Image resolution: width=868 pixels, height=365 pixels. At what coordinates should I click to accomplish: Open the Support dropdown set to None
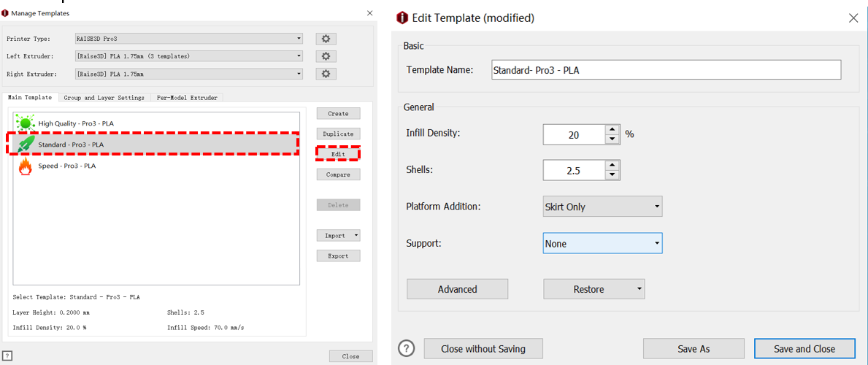pyautogui.click(x=602, y=244)
